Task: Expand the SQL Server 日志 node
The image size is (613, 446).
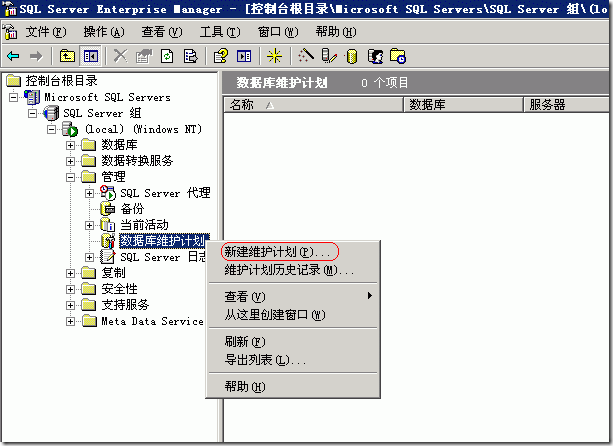Action: (90, 257)
